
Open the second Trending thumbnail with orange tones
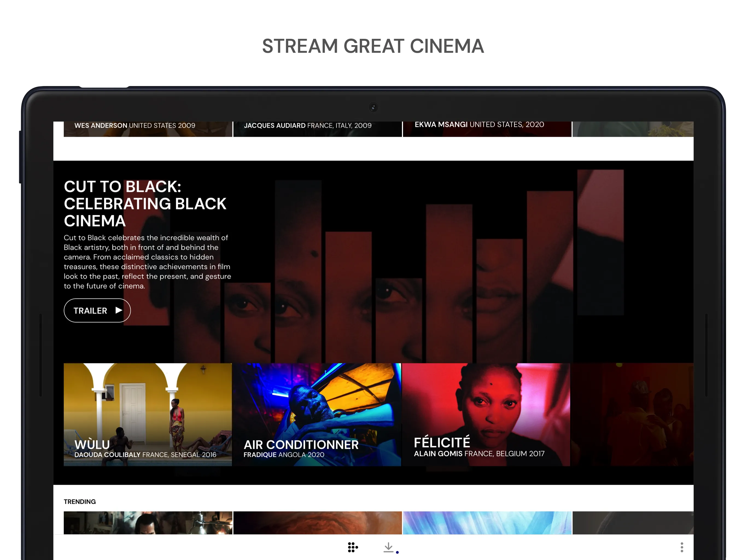pos(317,523)
